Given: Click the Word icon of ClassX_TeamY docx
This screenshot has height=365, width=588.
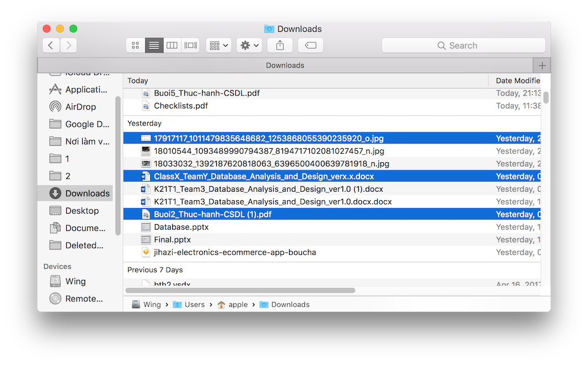Looking at the screenshot, I should 145,176.
